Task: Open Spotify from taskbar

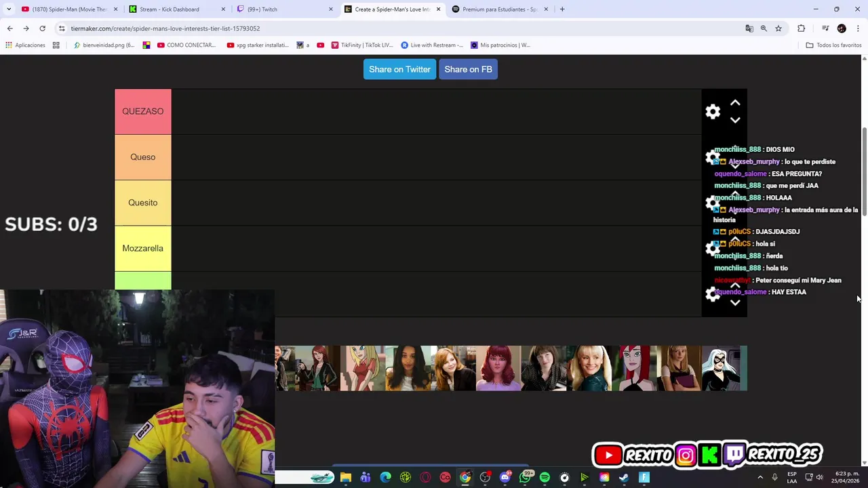Action: click(545, 477)
